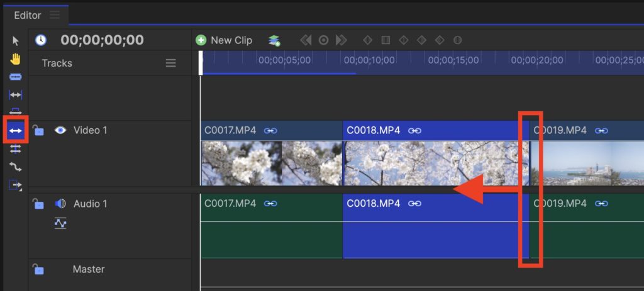Select the Slide tool below the Slip tool
The height and width of the screenshot is (291, 644).
16,112
